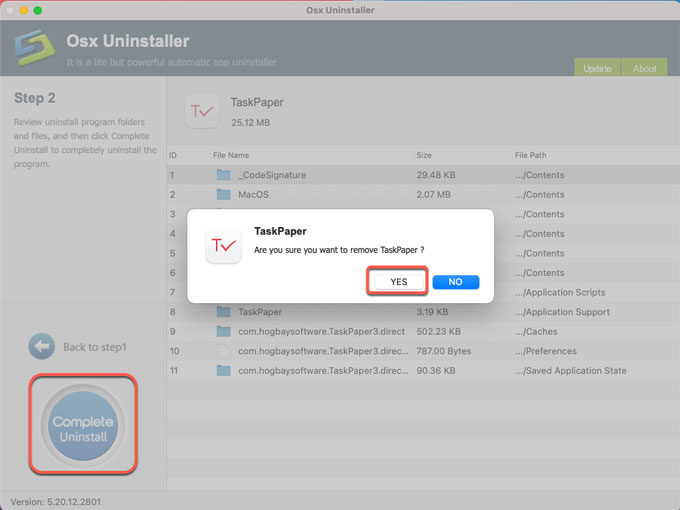Click the TaskPaper icon in the dialog
This screenshot has height=510, width=680.
tap(223, 246)
